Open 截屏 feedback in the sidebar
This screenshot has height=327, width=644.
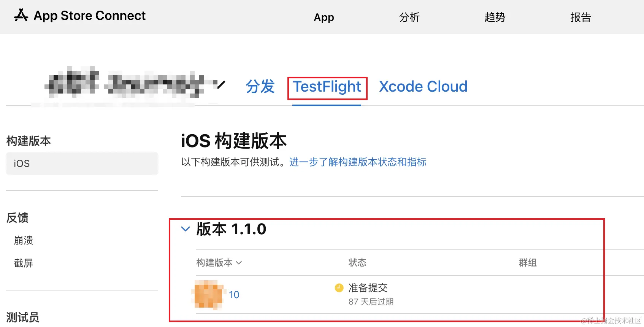[x=24, y=263]
